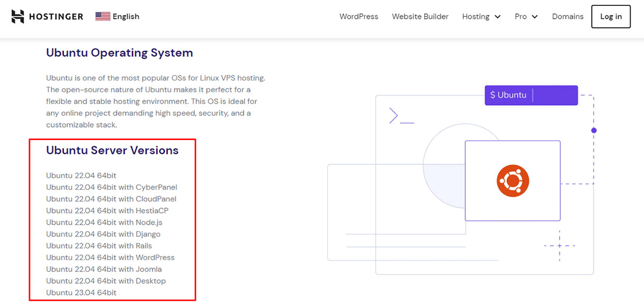Open the English language selector

118,16
